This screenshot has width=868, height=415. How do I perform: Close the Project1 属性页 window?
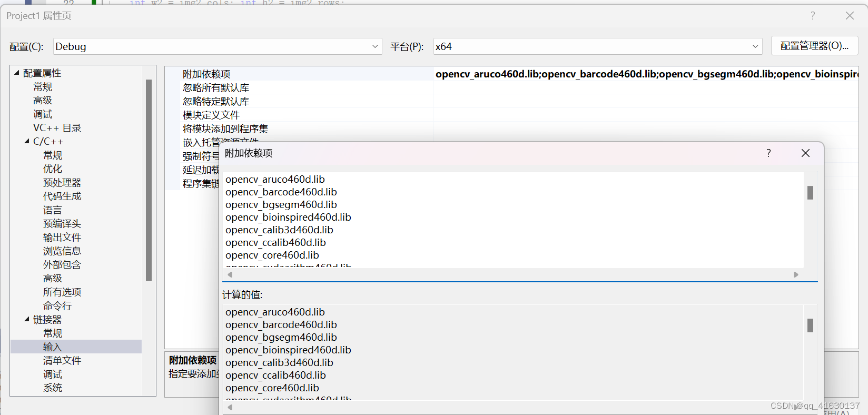pyautogui.click(x=850, y=16)
